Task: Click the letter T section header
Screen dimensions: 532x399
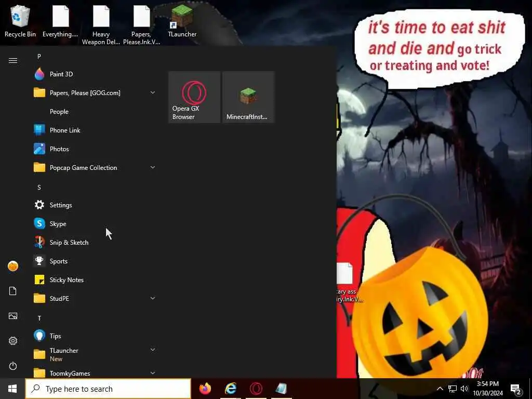Action: [39, 318]
